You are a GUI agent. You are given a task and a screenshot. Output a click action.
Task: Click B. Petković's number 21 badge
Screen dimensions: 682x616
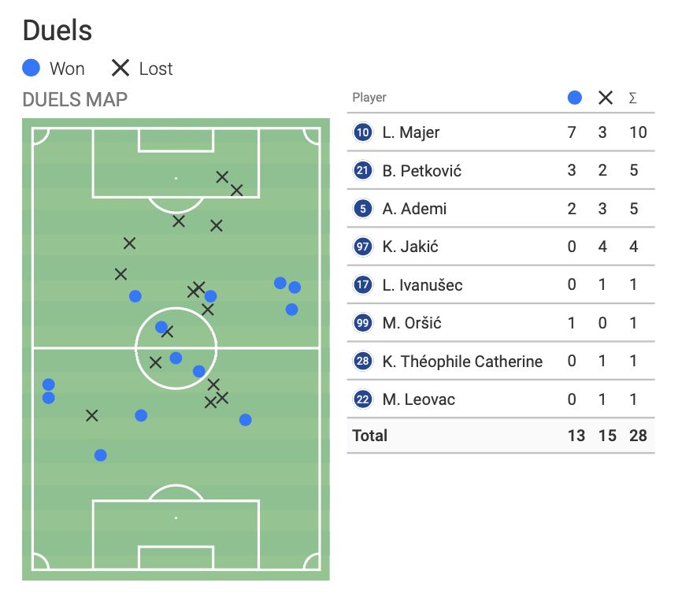(x=362, y=170)
